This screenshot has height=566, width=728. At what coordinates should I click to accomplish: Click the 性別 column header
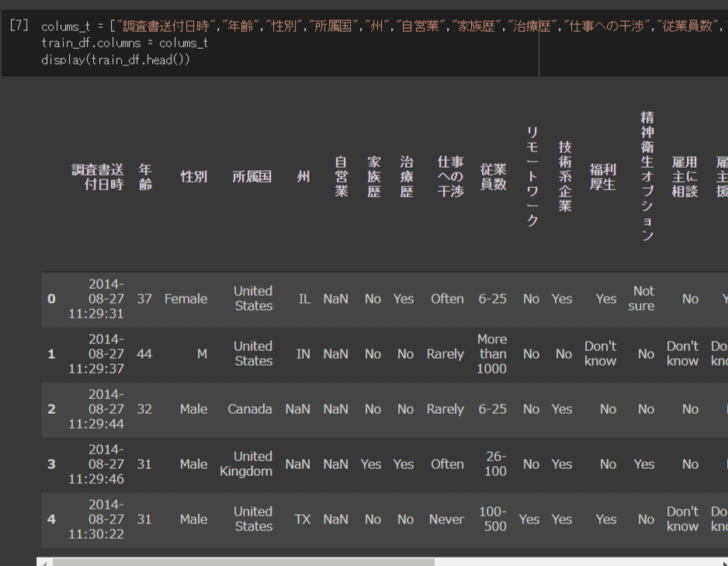coord(193,177)
